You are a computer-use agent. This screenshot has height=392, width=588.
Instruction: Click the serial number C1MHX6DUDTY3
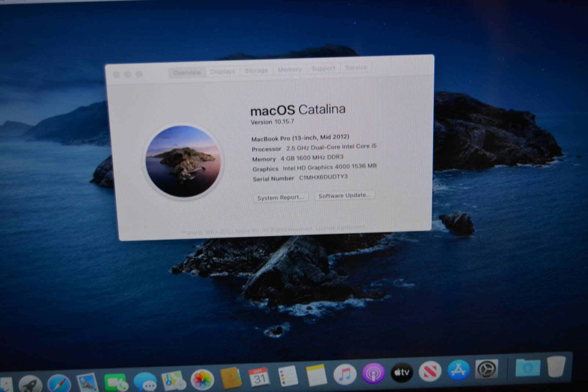(x=323, y=177)
